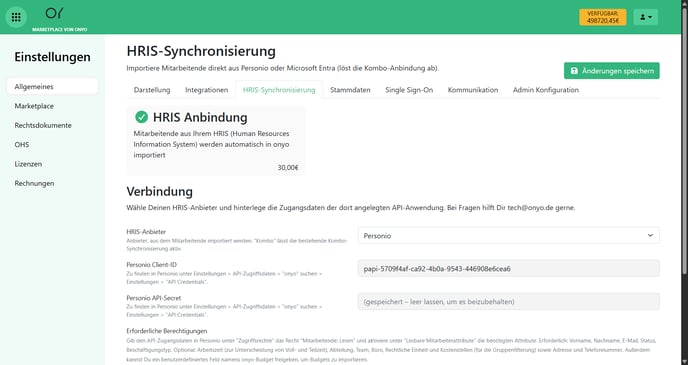Image resolution: width=688 pixels, height=365 pixels.
Task: Open the user account dropdown
Action: (645, 17)
